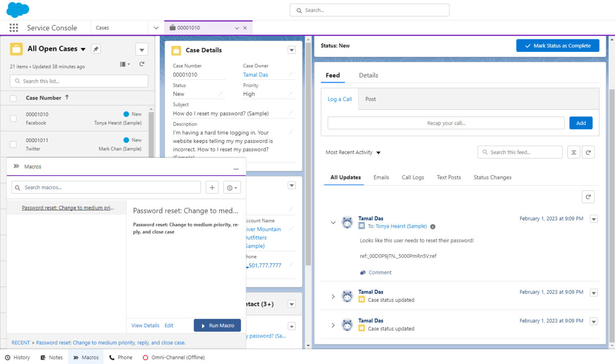Screen dimensions: 615x364
Task: Open the Most Recent Activity sort dropdown
Action: [x=378, y=153]
